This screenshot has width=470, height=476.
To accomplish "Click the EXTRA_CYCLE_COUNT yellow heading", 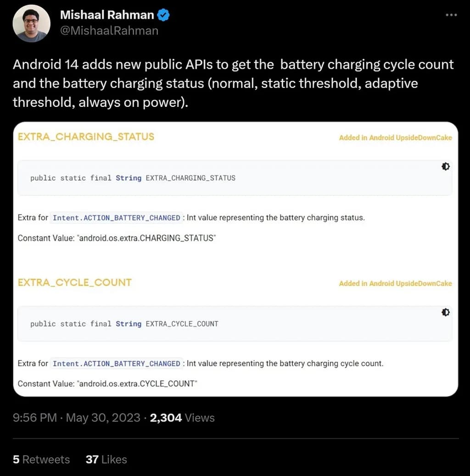I will pyautogui.click(x=75, y=282).
